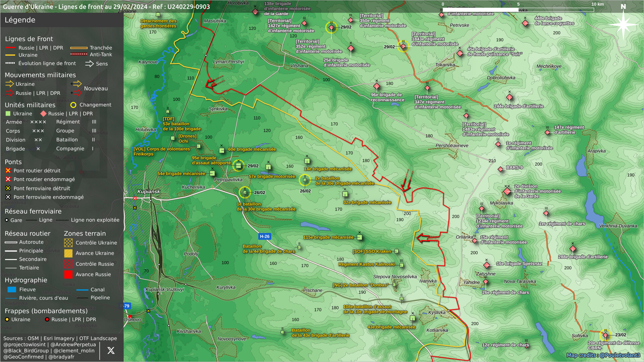
Task: Click the north compass star icon
Action: coord(623,24)
